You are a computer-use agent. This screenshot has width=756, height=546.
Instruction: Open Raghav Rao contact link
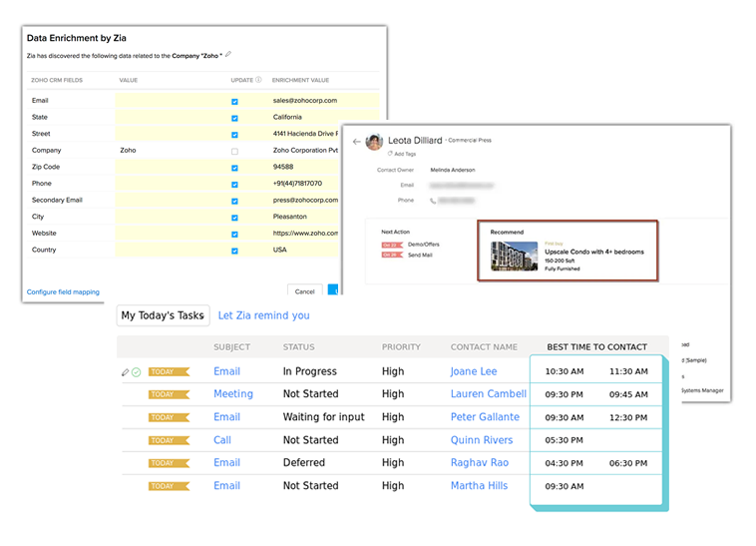(480, 462)
